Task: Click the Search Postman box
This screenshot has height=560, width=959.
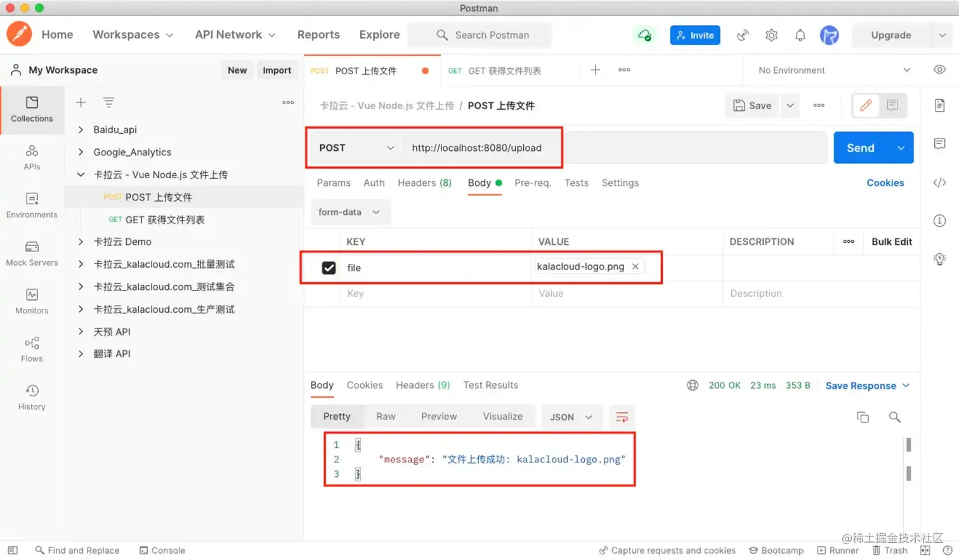Action: click(x=480, y=35)
